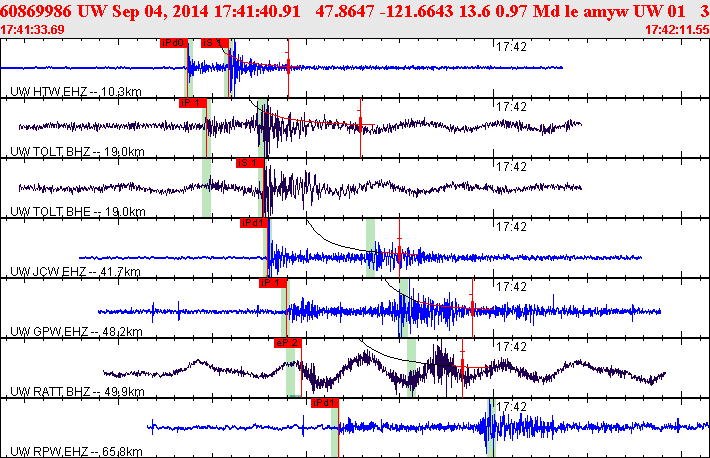Screen dimensions: 710x458
Task: Click the red coda end marker on GPW trace
Action: 472,309
